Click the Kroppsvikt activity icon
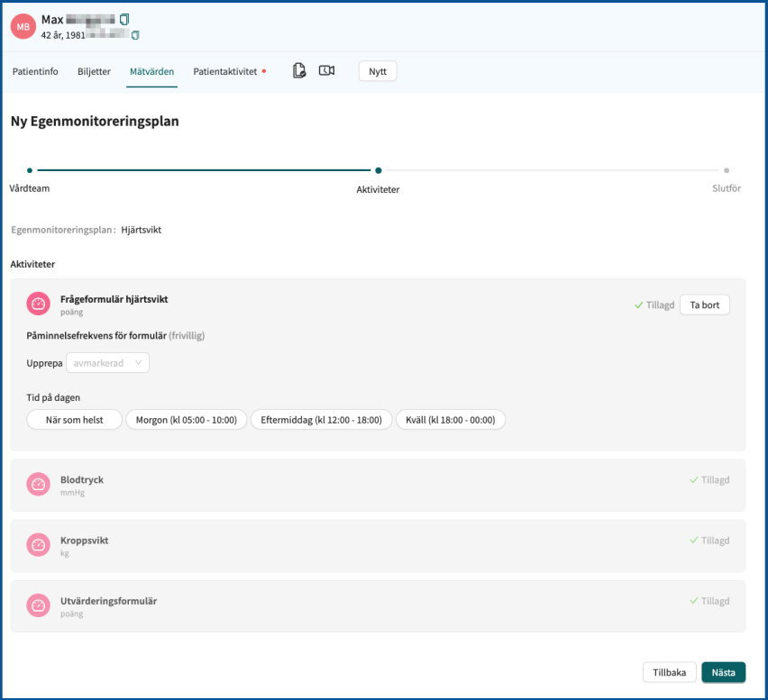The width and height of the screenshot is (768, 700). [x=38, y=545]
